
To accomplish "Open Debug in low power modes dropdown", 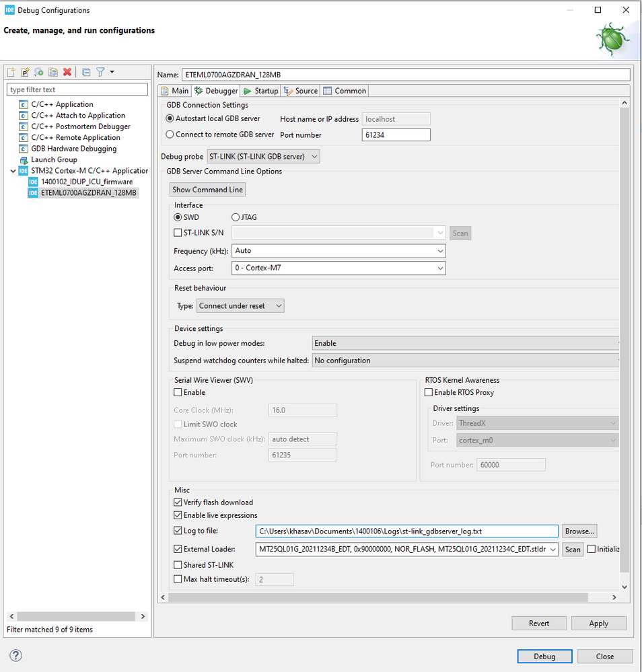I will [466, 343].
